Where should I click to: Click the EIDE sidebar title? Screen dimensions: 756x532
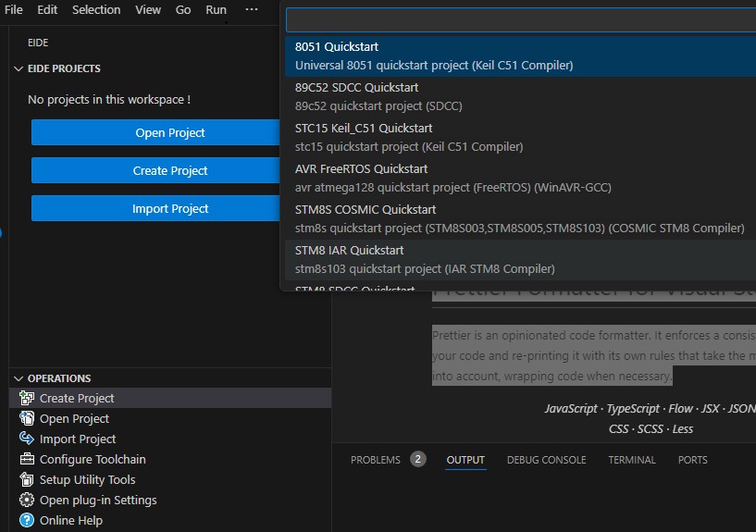tap(38, 43)
